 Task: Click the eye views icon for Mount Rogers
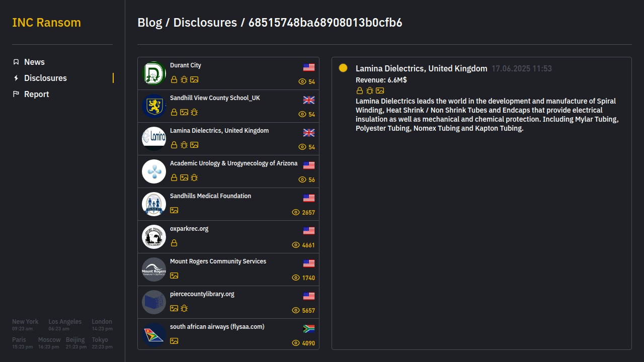(x=296, y=278)
